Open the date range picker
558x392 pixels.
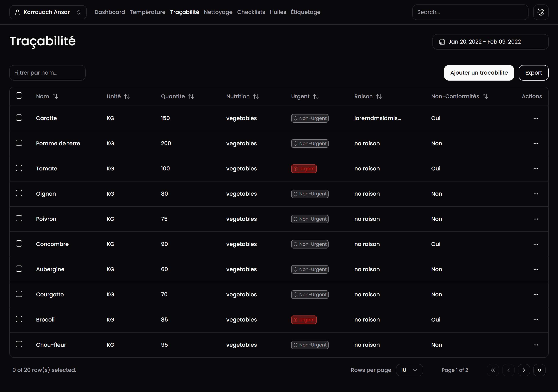(x=490, y=42)
